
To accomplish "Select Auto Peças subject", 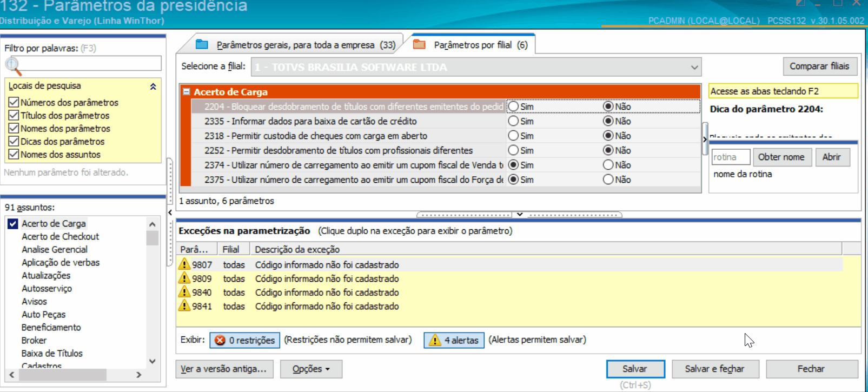I will click(43, 314).
